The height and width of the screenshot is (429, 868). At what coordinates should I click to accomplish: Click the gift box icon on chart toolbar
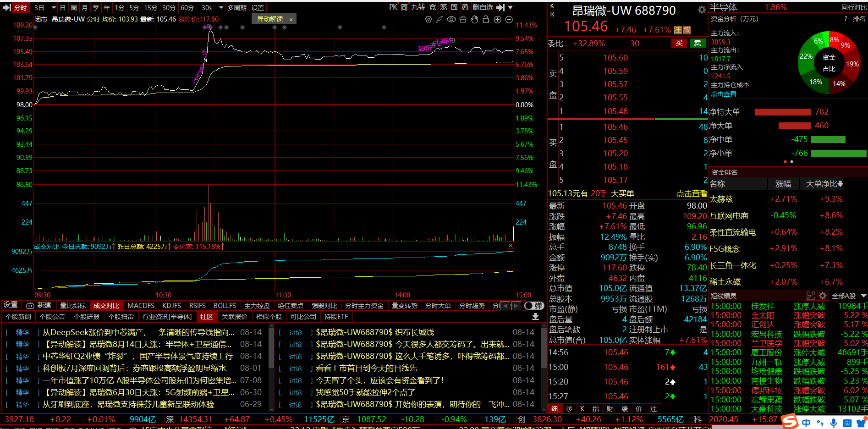pyautogui.click(x=463, y=19)
